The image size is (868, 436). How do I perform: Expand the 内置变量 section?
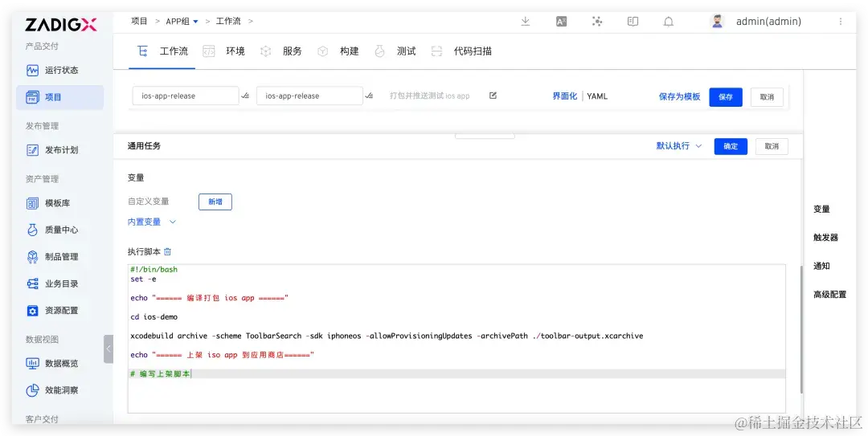pyautogui.click(x=151, y=222)
